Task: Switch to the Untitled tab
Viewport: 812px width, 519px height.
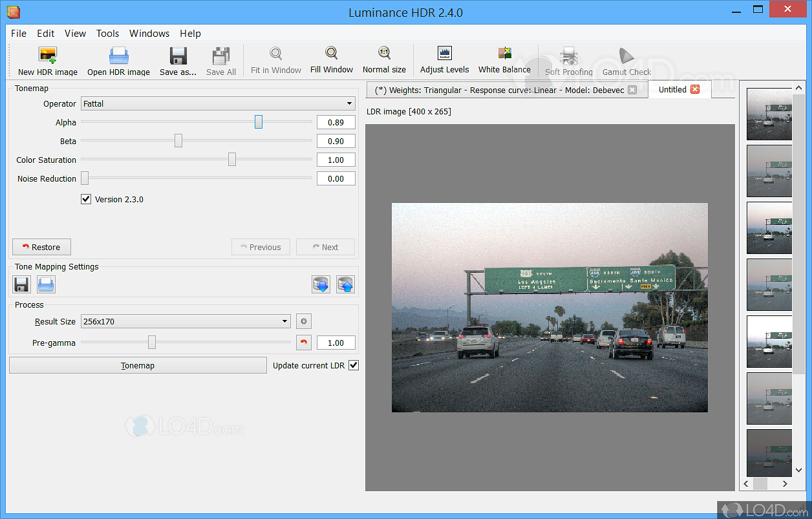Action: (672, 89)
